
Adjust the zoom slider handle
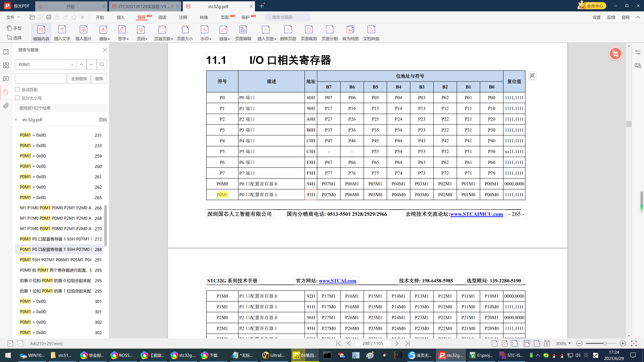tap(604, 344)
